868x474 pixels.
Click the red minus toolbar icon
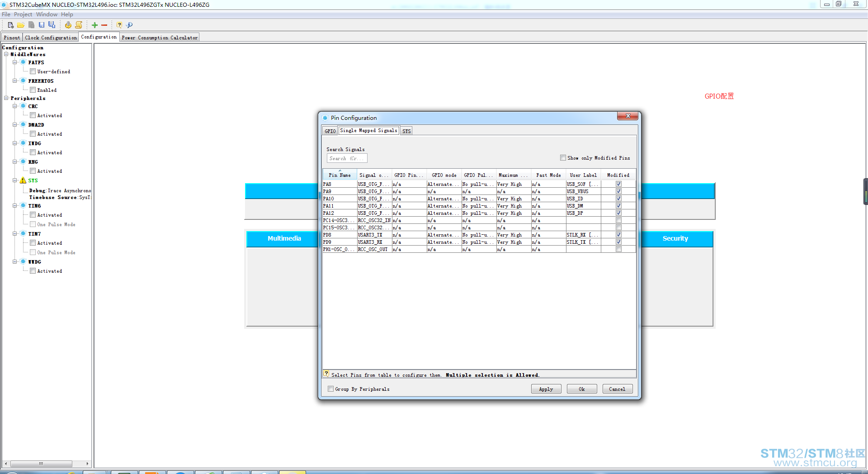pos(104,25)
